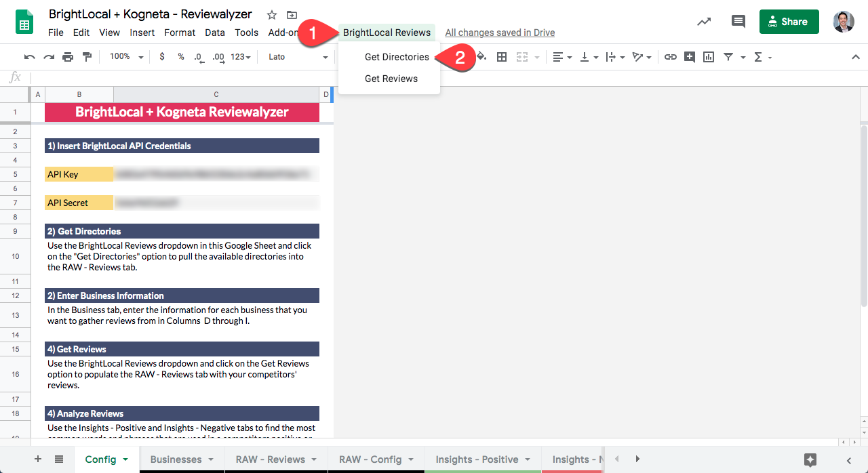The image size is (868, 473).
Task: Switch to the RAW - Reviews sheet tab
Action: click(x=270, y=459)
